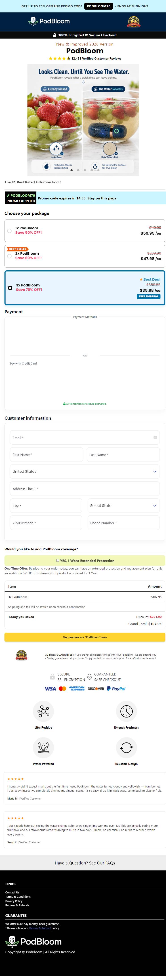The width and height of the screenshot is (166, 980).
Task: Open the Select State dropdown
Action: point(123,506)
